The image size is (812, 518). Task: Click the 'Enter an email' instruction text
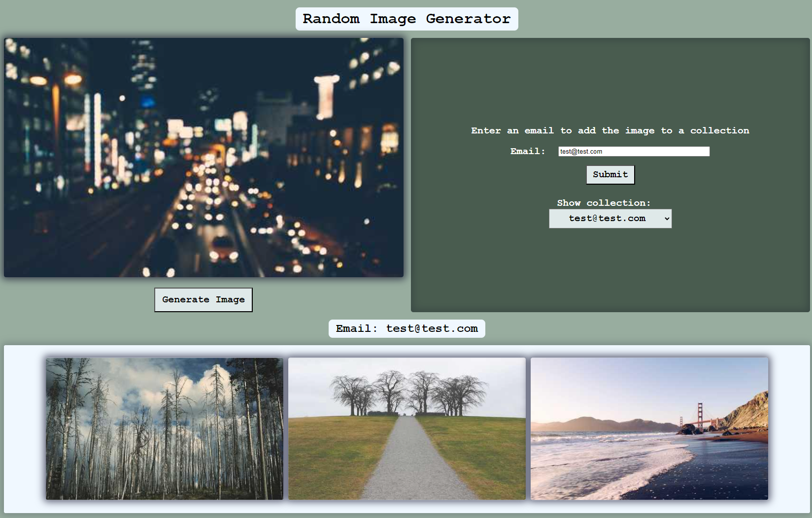(x=610, y=130)
